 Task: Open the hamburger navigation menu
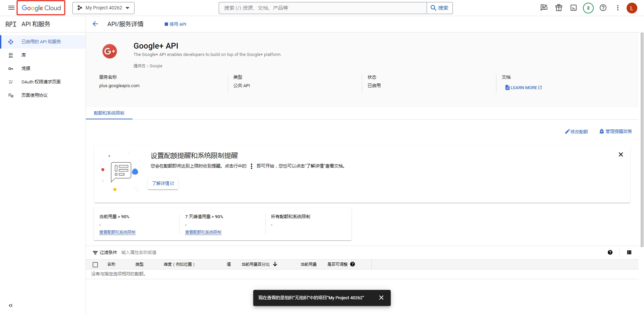click(x=11, y=8)
